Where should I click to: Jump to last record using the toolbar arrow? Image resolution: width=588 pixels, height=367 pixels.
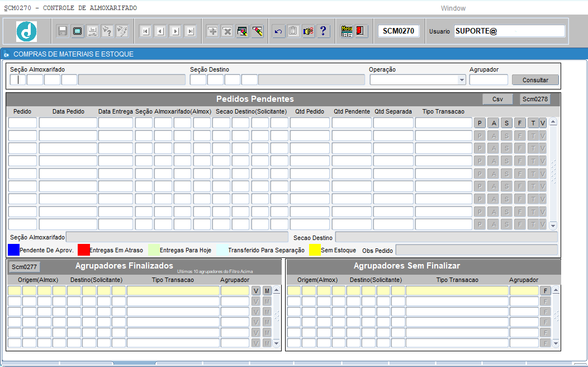point(190,31)
